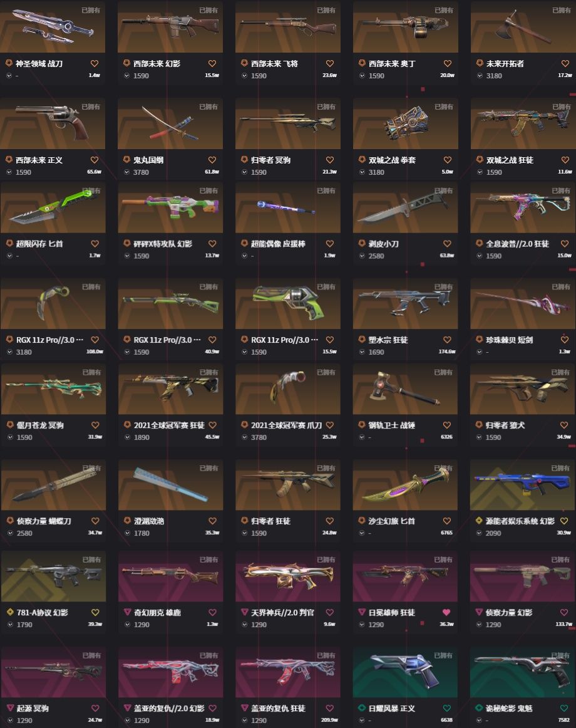Toggle the heart for 剥皮小刀
The height and width of the screenshot is (728, 576).
click(x=447, y=244)
